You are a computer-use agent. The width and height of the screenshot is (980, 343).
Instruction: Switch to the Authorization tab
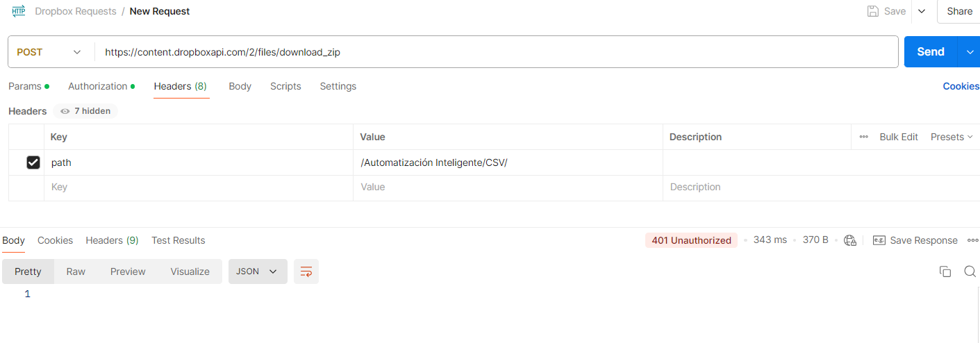[x=98, y=86]
